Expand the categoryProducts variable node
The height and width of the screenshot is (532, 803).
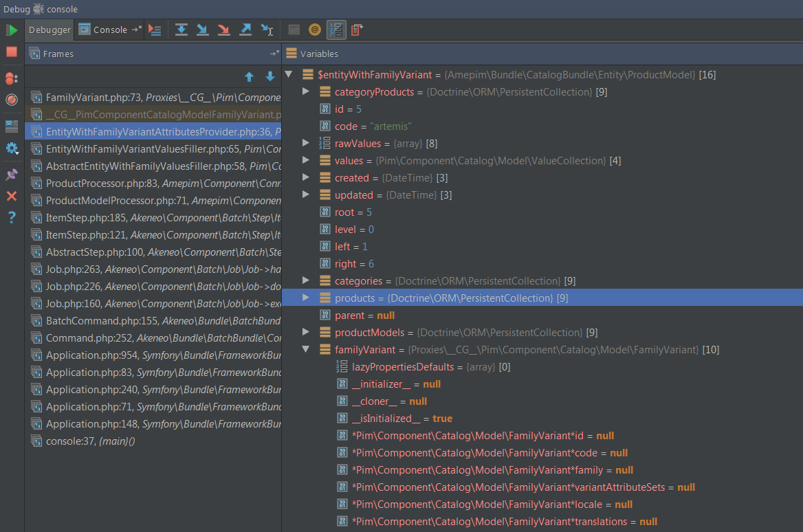(307, 92)
